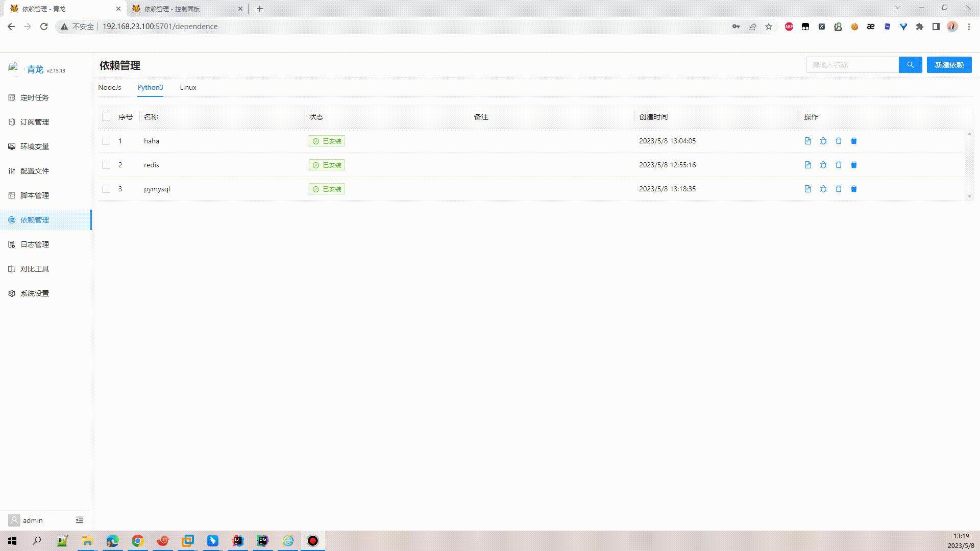Screen dimensions: 980x551
Task: Check the box for the pymysql row
Action: pos(106,189)
